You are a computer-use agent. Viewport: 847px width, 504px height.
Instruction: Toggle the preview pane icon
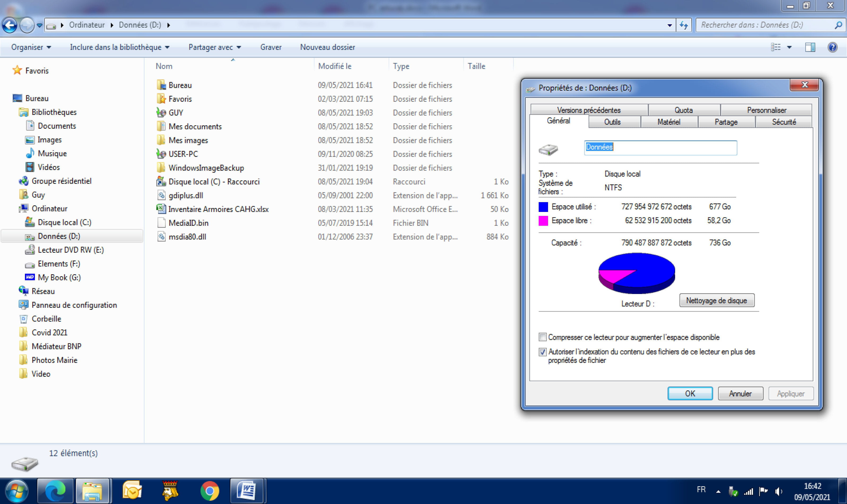(810, 47)
